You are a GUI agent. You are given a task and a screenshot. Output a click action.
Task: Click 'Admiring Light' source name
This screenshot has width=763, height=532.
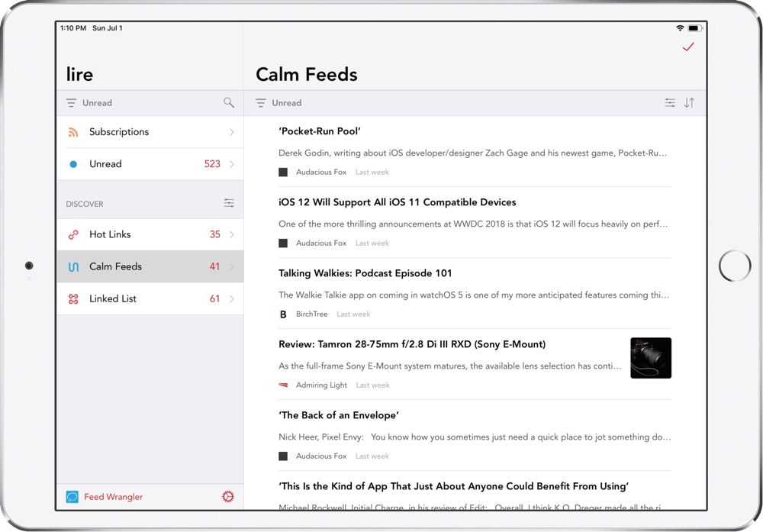coord(322,385)
